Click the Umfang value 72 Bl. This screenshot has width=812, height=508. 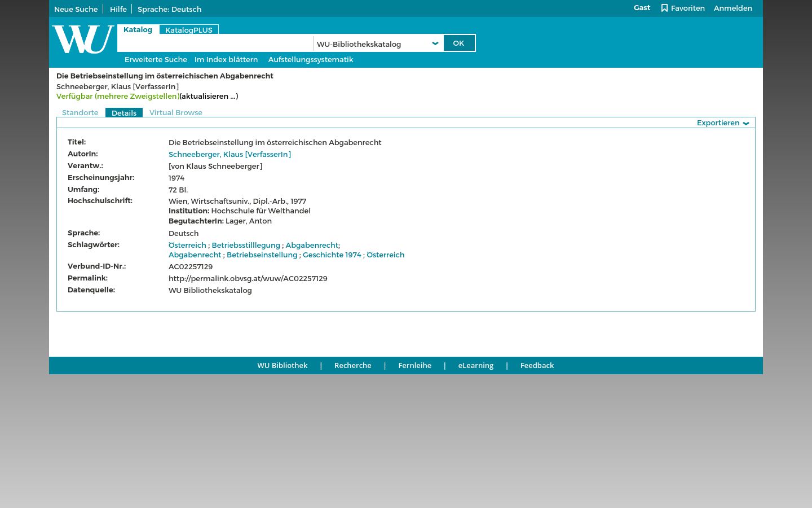click(178, 190)
